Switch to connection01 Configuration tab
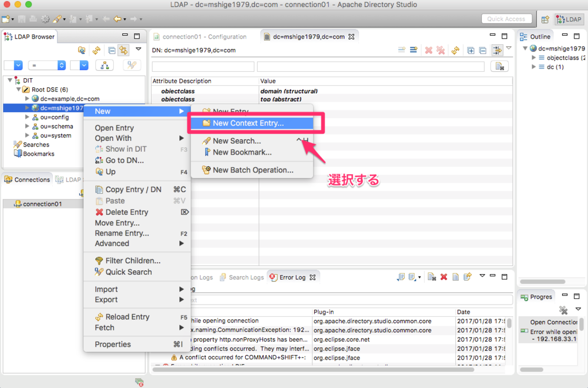 coord(200,37)
